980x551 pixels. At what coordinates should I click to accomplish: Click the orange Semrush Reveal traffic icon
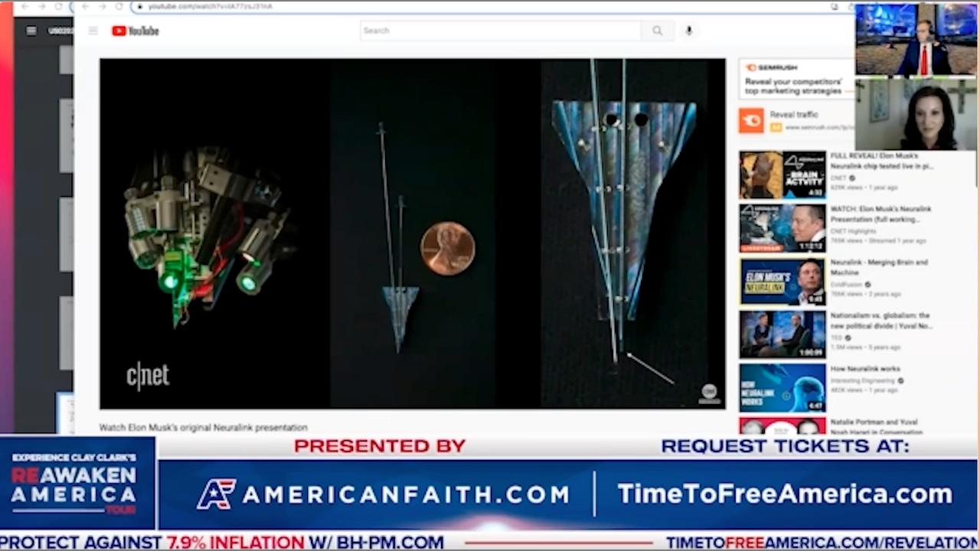coord(751,120)
